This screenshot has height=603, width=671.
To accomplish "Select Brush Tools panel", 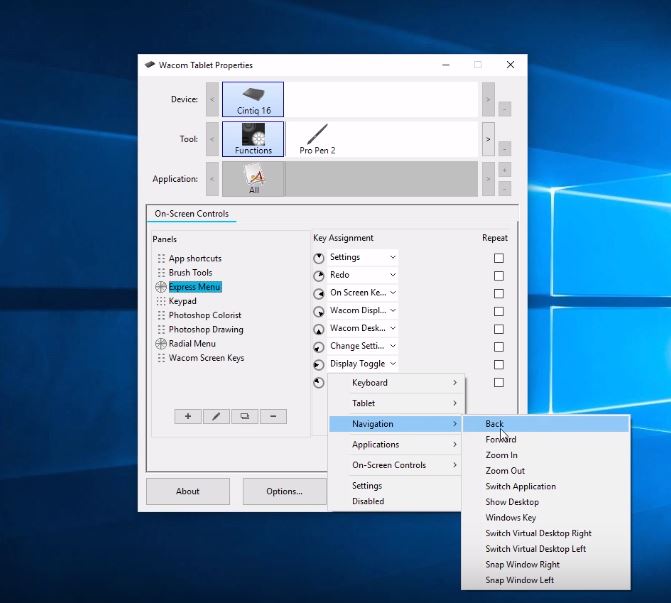I will (190, 273).
